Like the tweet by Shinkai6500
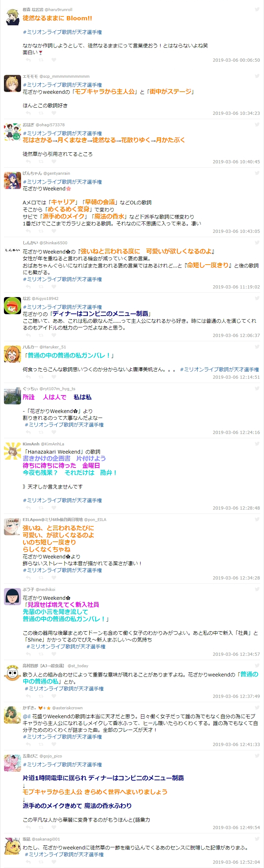 (54, 287)
